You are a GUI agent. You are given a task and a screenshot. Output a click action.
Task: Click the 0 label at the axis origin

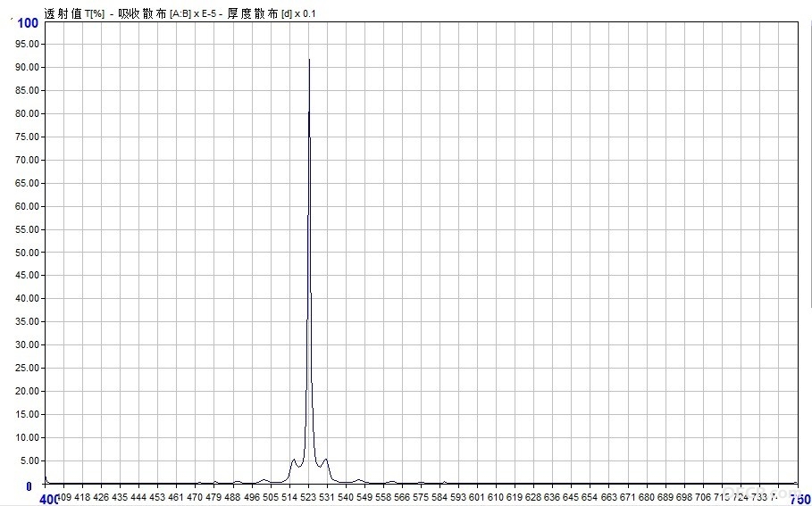tap(29, 487)
